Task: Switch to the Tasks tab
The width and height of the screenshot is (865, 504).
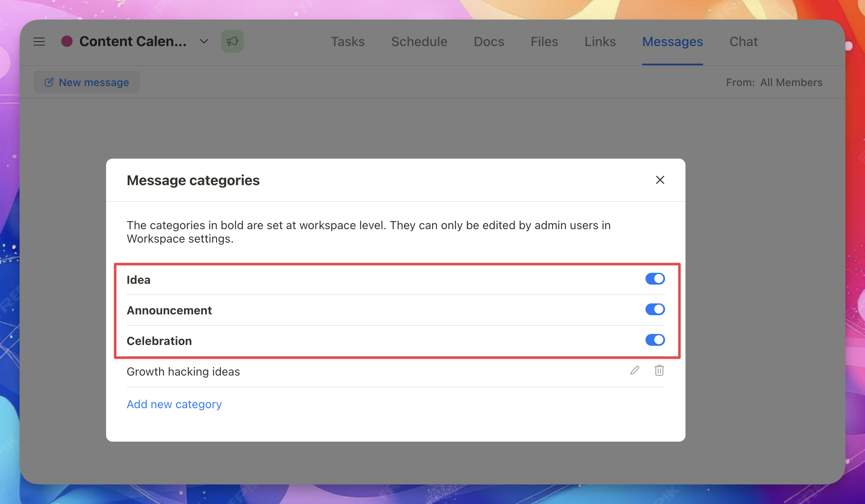Action: coord(348,42)
